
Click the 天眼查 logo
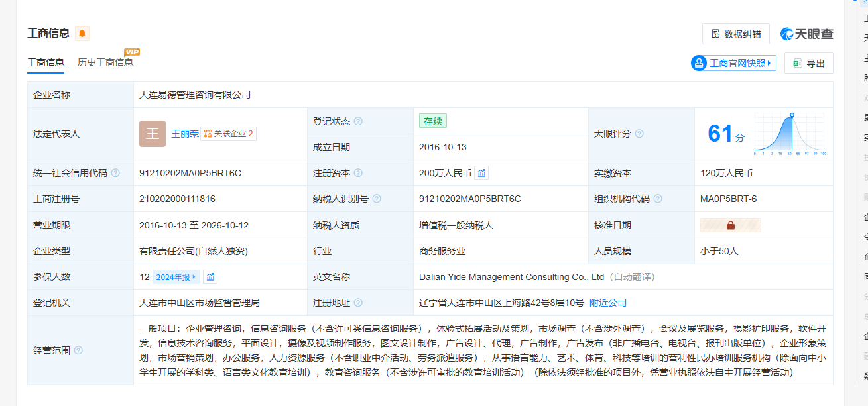[807, 34]
